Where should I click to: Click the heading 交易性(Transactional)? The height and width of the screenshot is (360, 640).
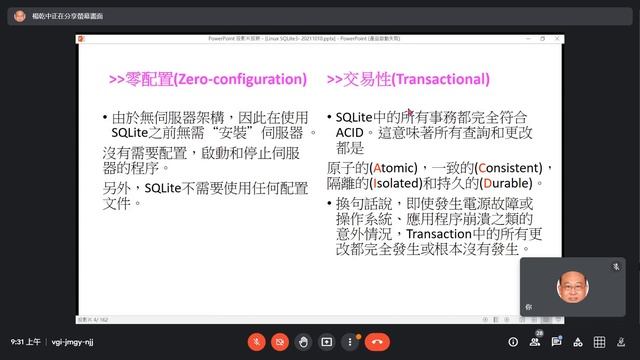click(x=408, y=79)
